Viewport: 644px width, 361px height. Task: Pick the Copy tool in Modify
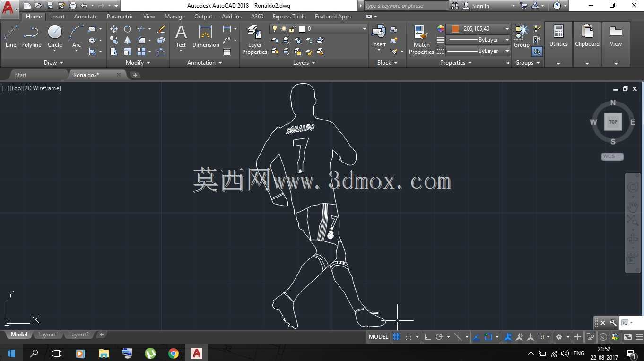tap(114, 40)
